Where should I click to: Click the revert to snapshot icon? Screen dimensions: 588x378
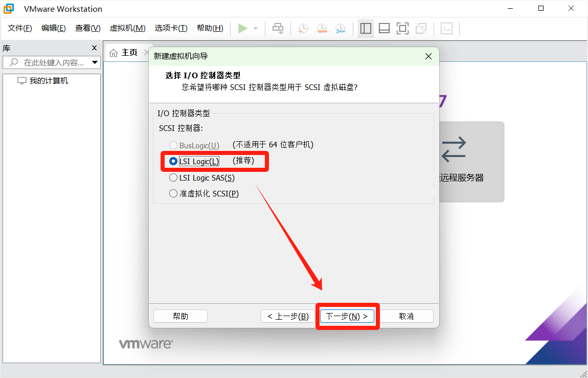[x=322, y=29]
